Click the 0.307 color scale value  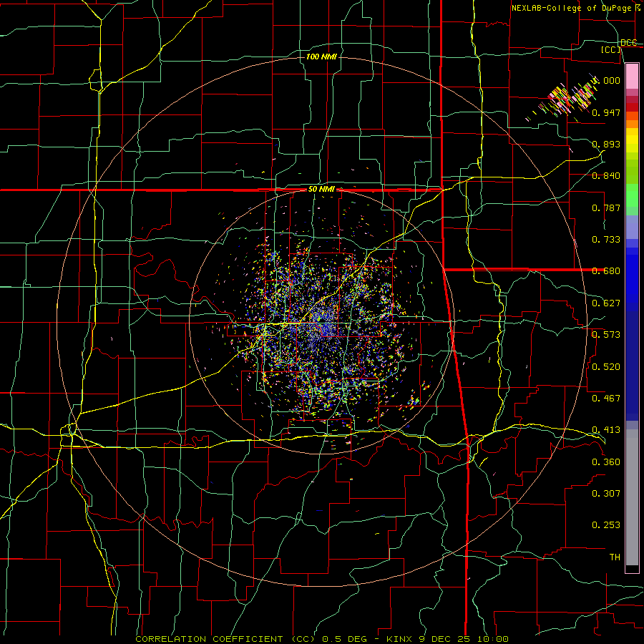[606, 493]
